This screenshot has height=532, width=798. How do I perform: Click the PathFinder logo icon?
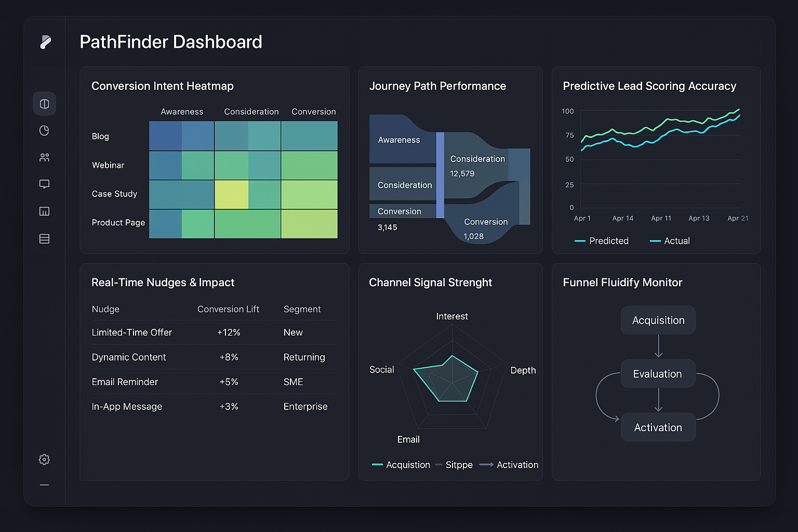coord(45,42)
